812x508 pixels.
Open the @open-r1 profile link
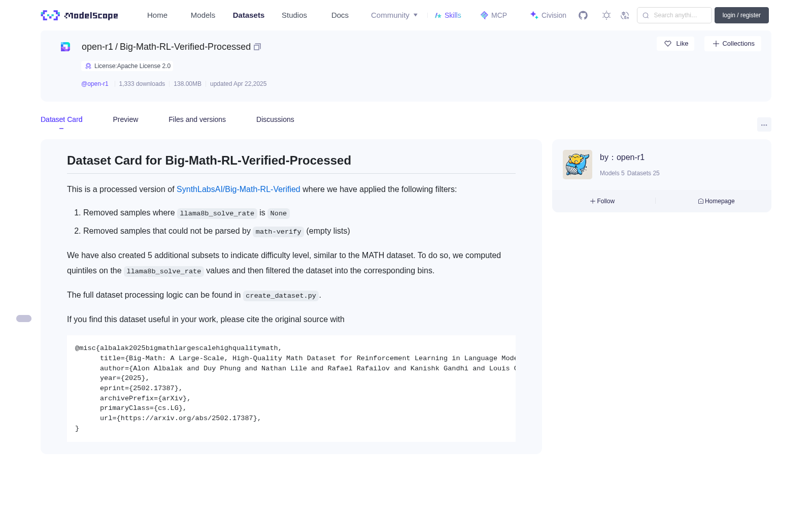click(95, 84)
